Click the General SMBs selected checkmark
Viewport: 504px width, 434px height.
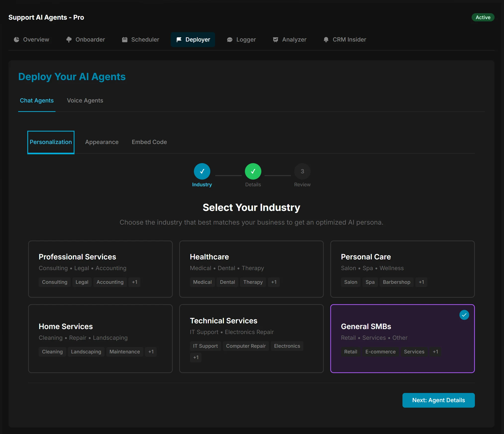(x=464, y=315)
